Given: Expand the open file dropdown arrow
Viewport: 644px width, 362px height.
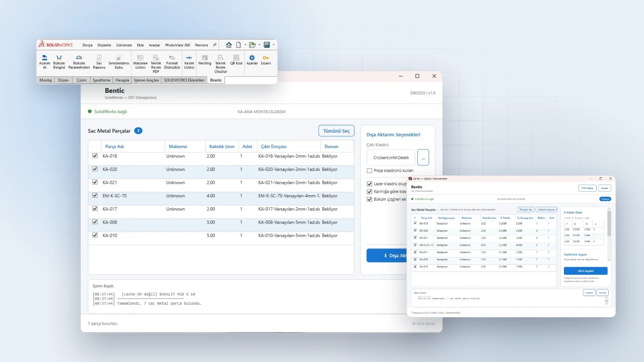Looking at the screenshot, I should point(260,45).
